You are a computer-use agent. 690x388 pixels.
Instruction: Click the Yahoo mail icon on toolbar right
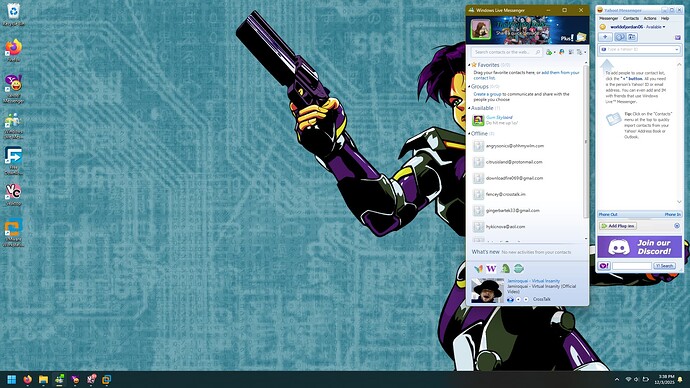click(678, 37)
